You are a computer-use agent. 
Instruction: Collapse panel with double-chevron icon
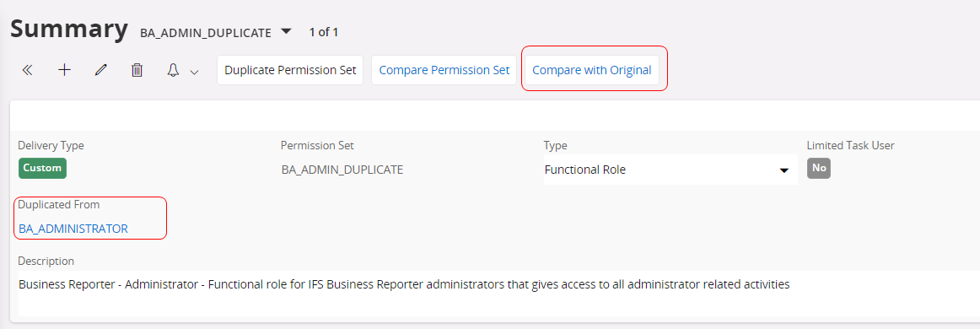click(27, 70)
